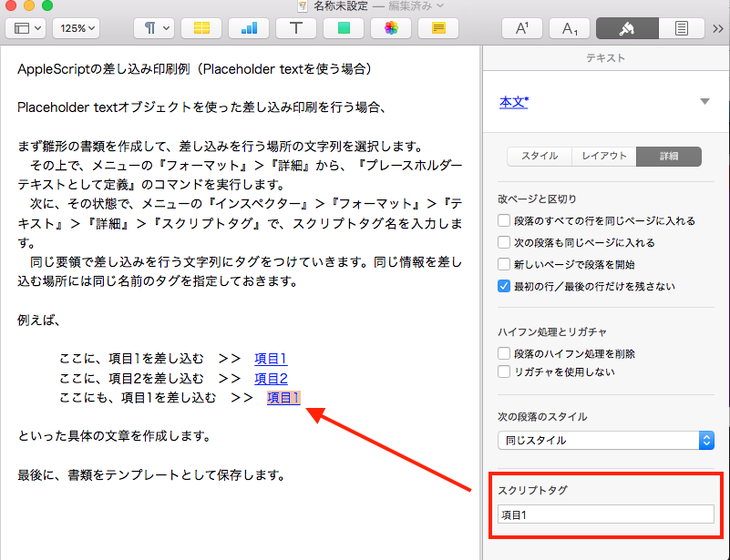Uncheck 最初の行／最後の行だけを残さない

coord(504,286)
